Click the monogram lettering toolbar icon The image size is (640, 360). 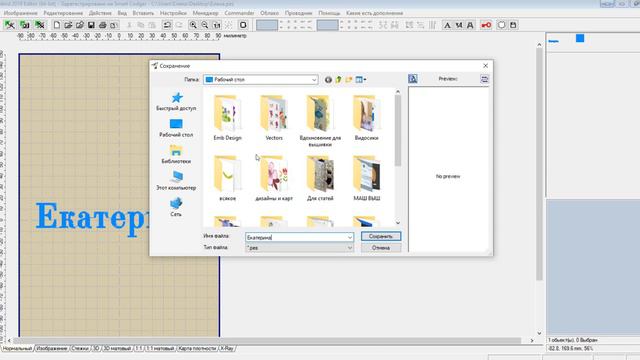click(x=459, y=25)
